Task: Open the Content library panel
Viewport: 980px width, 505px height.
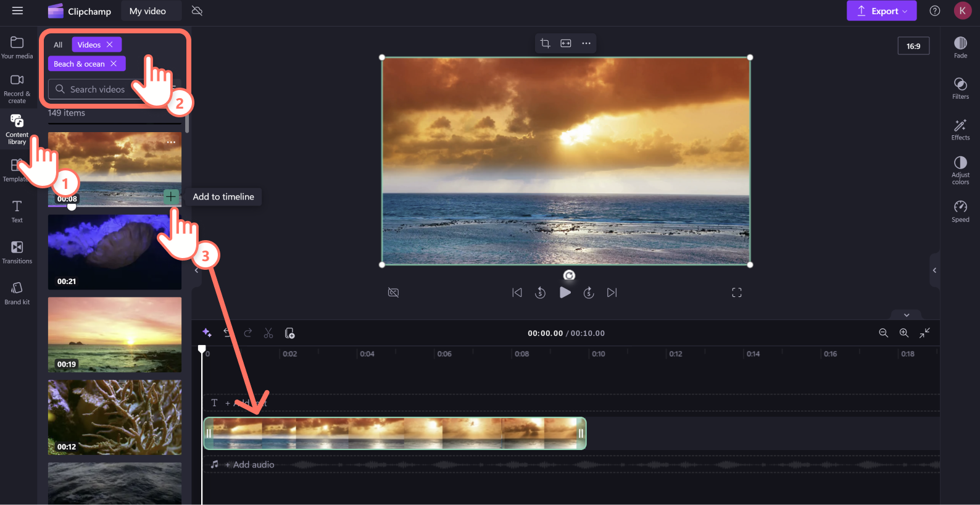Action: [x=17, y=130]
